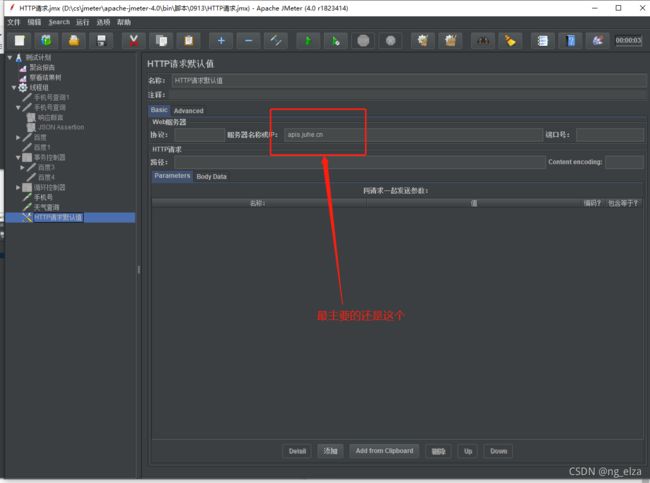Click the Up button
650x483 pixels.
click(468, 451)
